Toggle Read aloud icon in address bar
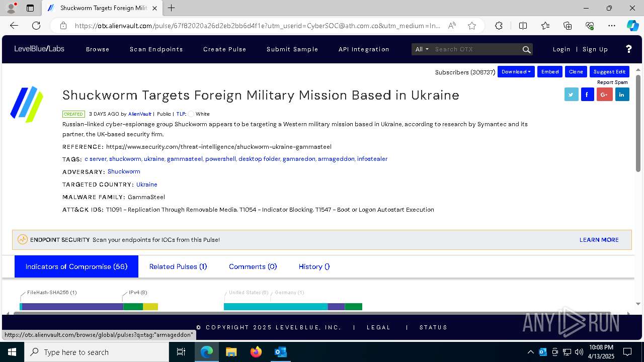The height and width of the screenshot is (362, 644). [x=452, y=26]
